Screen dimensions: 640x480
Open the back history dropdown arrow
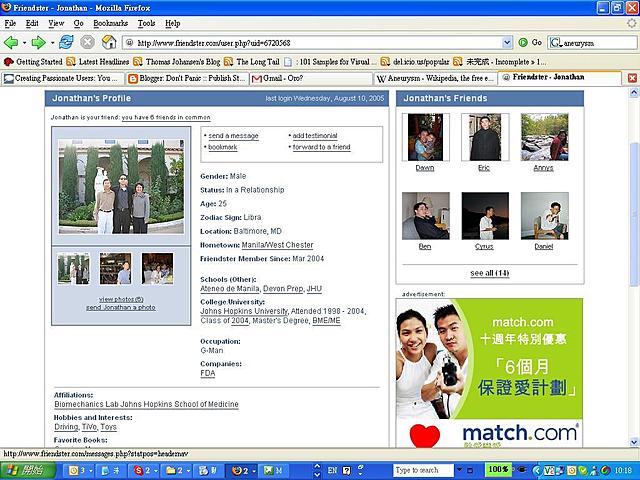pyautogui.click(x=24, y=42)
